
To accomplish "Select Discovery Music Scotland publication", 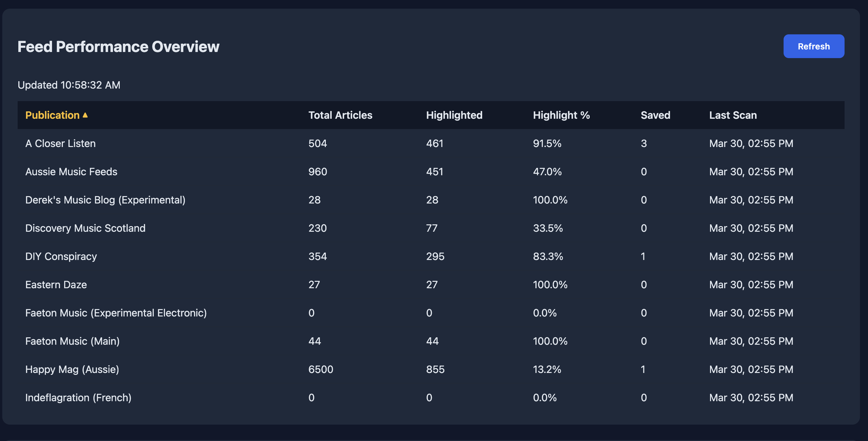I will [85, 229].
